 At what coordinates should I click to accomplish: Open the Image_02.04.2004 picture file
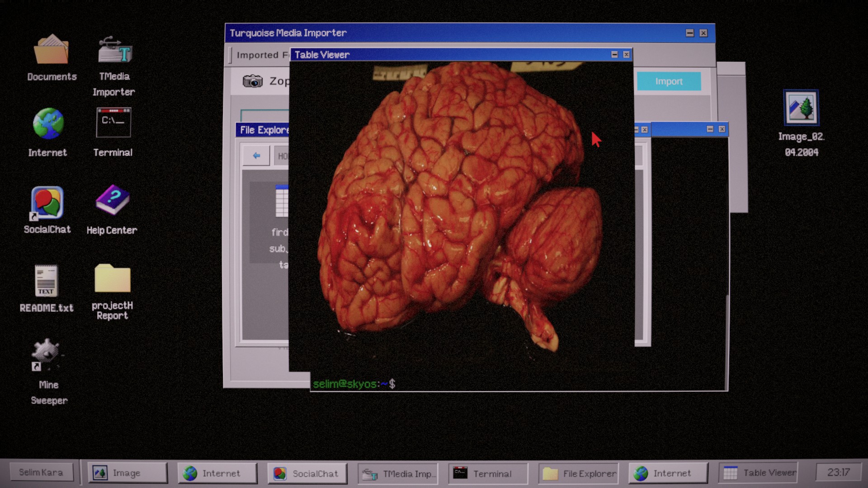[x=801, y=108]
